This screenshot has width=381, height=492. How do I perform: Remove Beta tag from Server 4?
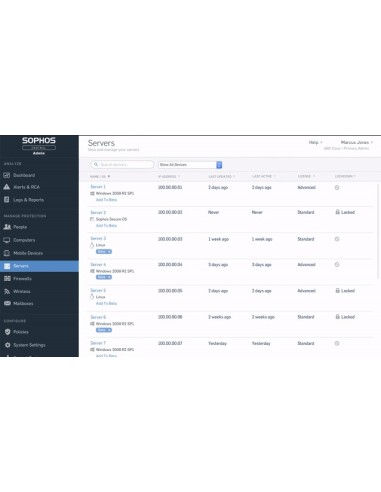point(109,277)
